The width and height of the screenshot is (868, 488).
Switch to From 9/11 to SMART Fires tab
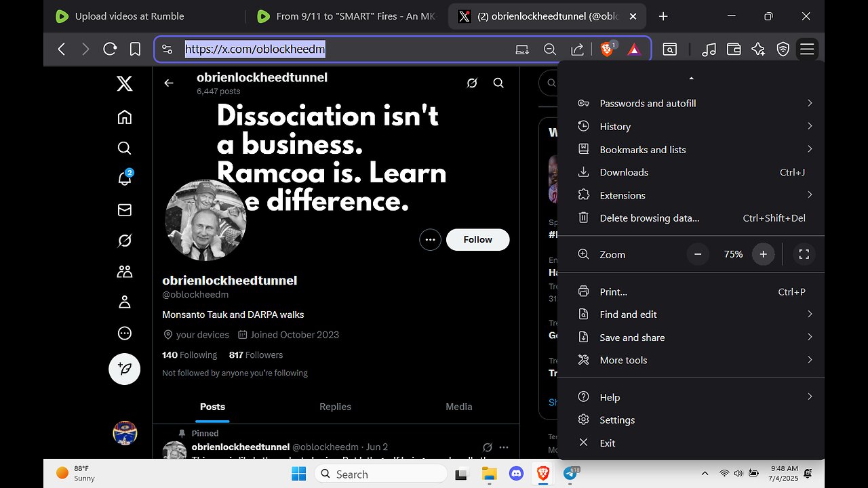pyautogui.click(x=346, y=16)
